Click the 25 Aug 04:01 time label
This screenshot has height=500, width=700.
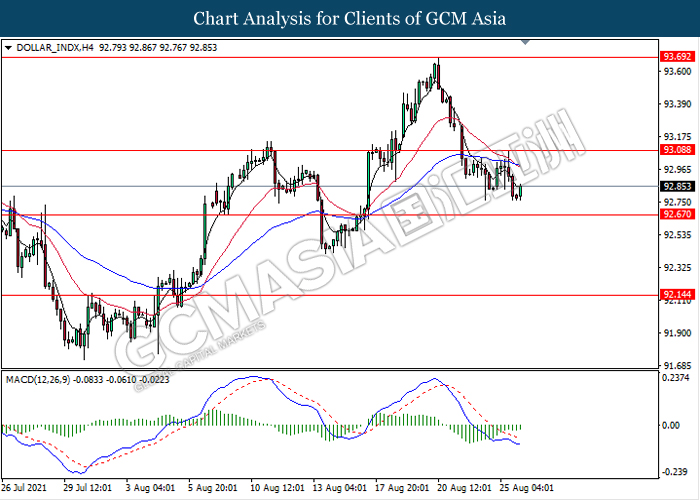527,487
